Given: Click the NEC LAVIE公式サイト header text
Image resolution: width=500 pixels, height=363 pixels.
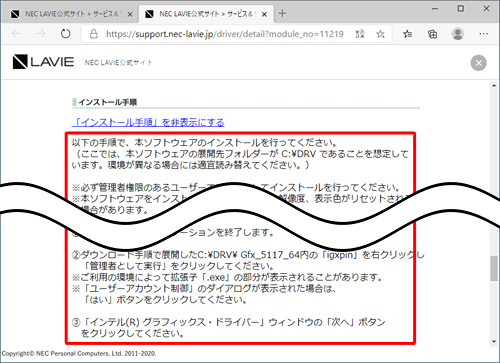Looking at the screenshot, I should (x=118, y=62).
